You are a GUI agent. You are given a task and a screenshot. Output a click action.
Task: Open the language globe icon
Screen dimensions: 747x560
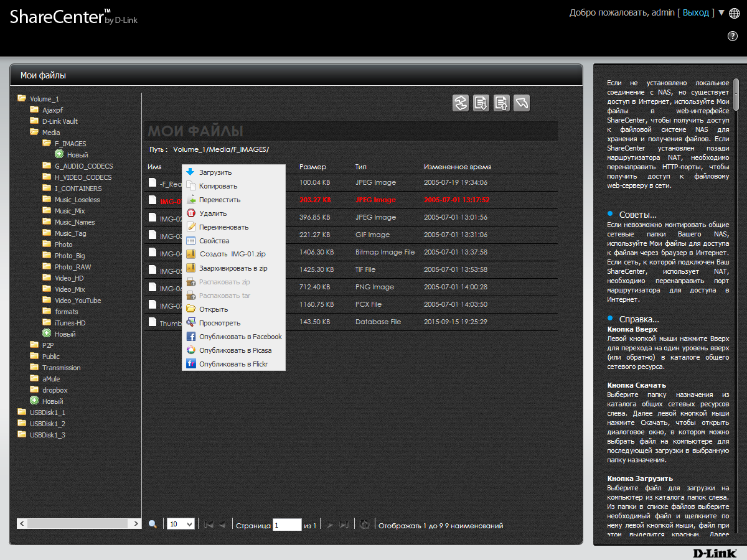[734, 12]
